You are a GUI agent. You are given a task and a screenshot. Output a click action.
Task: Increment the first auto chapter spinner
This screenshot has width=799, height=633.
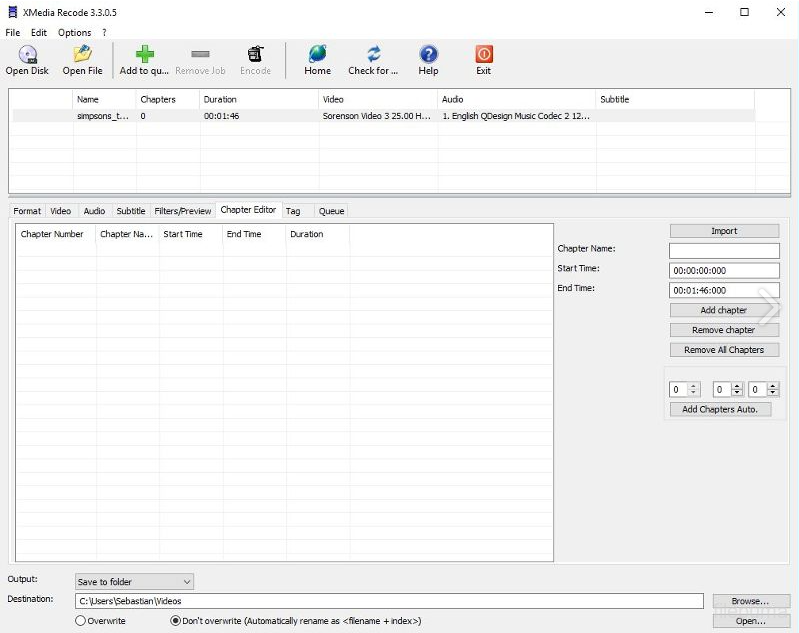(694, 386)
